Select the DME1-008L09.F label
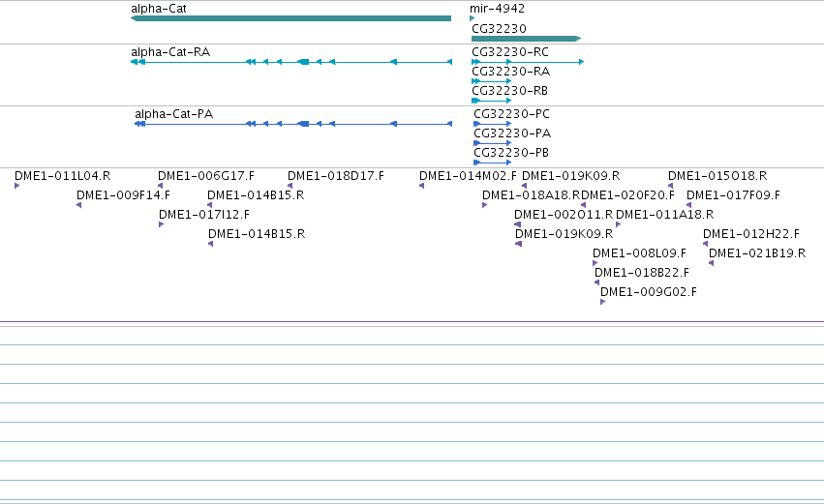 (640, 253)
